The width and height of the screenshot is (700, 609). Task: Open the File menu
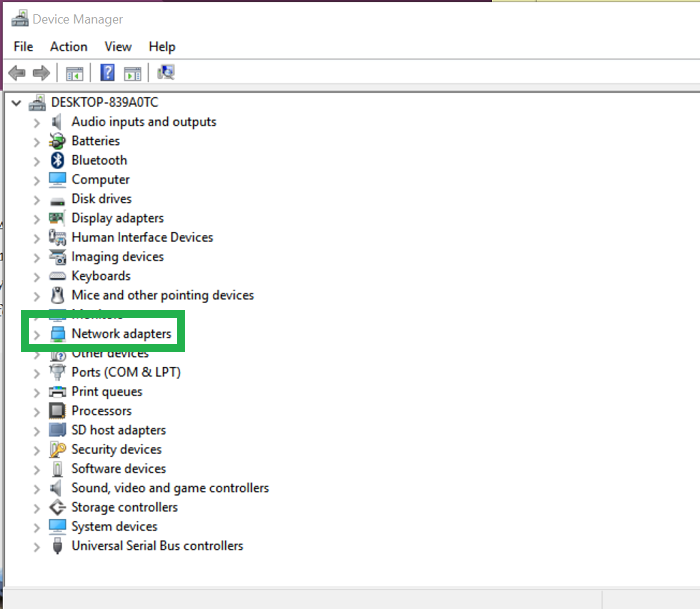coord(23,46)
